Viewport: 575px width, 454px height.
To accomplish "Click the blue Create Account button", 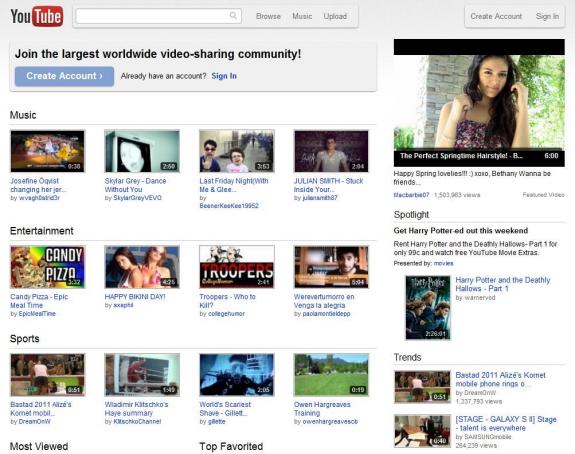I will pos(64,76).
